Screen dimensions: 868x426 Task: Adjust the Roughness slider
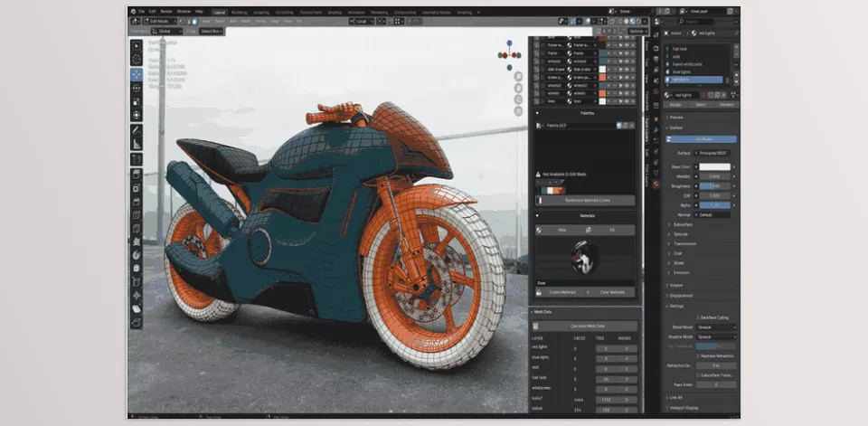point(714,186)
